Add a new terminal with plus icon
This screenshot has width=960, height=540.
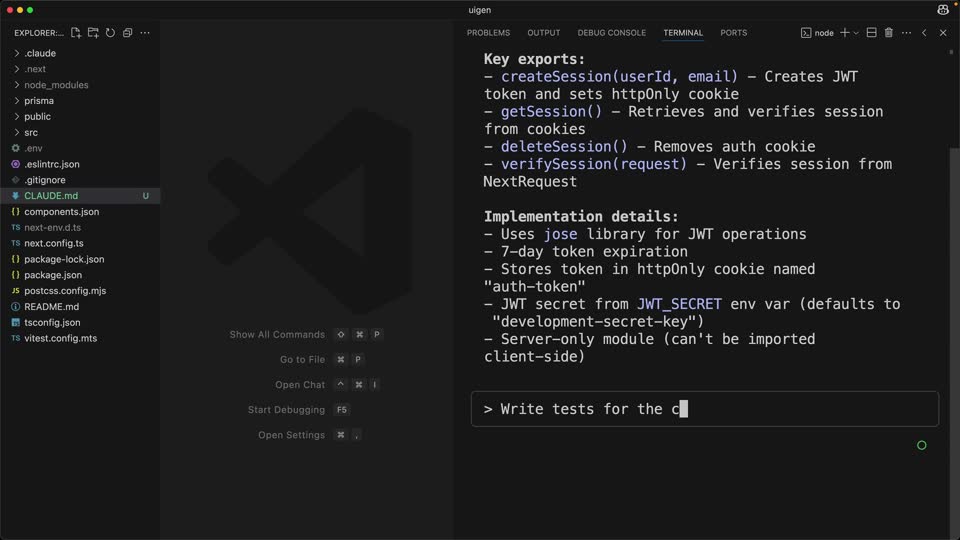pos(844,33)
